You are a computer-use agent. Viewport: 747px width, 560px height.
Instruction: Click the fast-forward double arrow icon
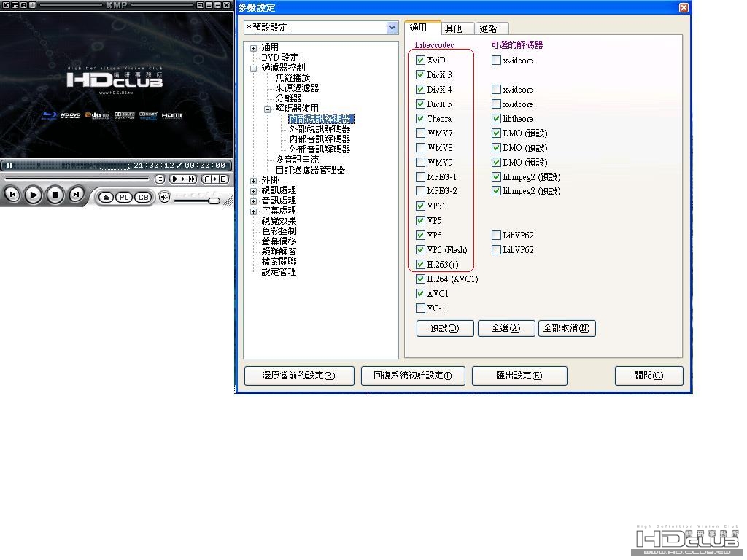click(191, 179)
